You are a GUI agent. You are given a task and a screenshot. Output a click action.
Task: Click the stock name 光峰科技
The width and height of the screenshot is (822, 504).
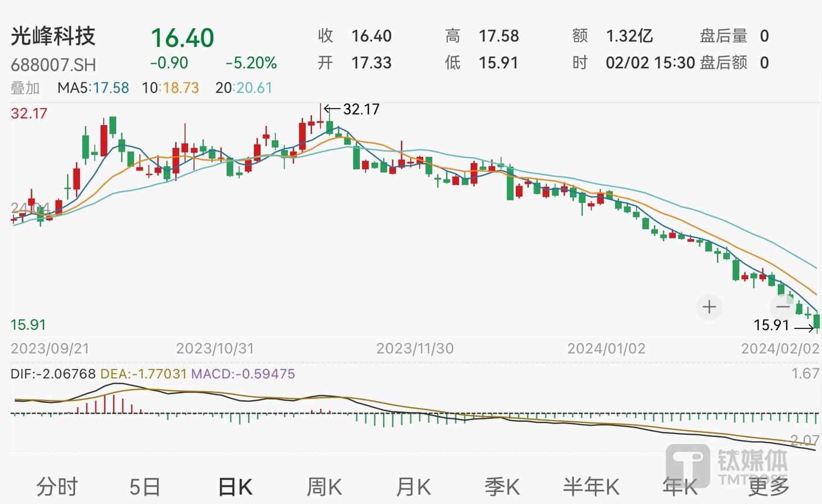[x=53, y=36]
